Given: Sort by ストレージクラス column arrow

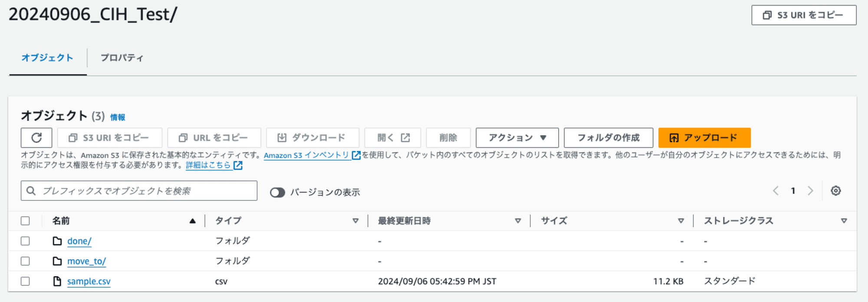Looking at the screenshot, I should coord(844,221).
